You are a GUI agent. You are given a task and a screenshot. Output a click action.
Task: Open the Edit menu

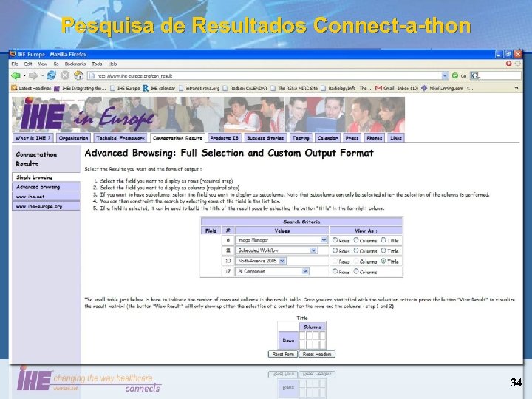28,64
